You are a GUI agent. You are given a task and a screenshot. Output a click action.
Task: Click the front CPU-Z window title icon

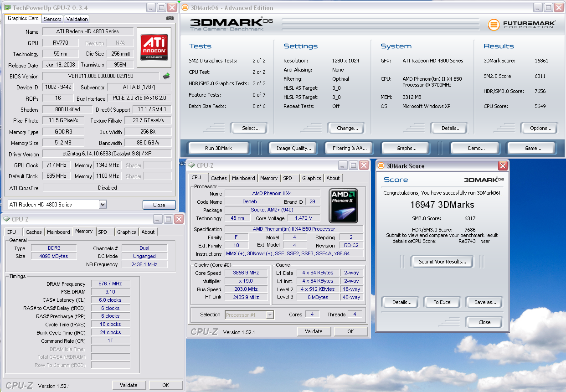coord(191,165)
